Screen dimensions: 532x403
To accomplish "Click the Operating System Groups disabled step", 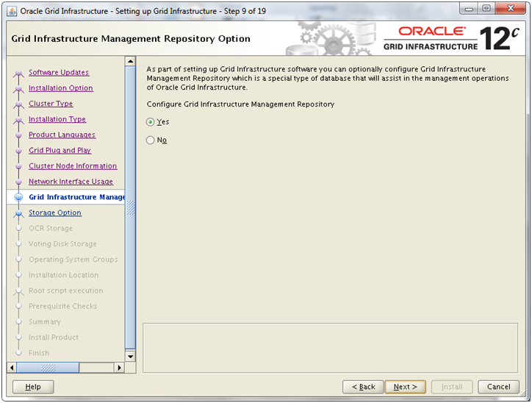I will [x=73, y=260].
